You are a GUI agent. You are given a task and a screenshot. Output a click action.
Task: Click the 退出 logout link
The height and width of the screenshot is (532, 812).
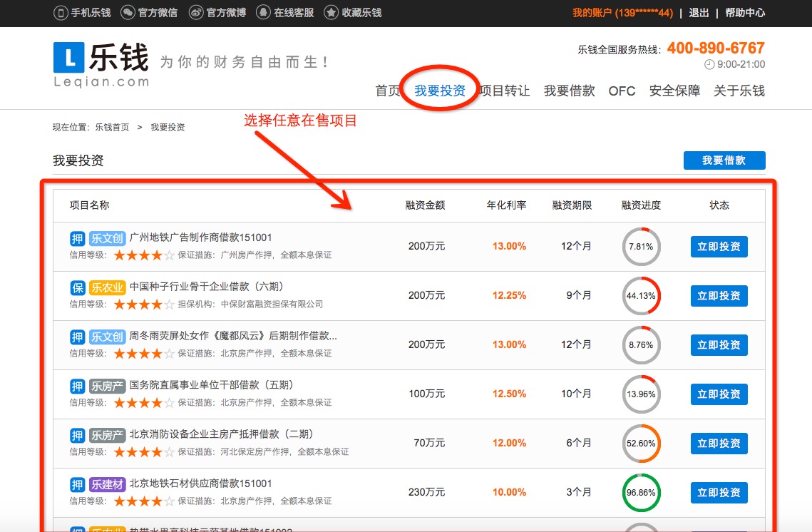(699, 12)
